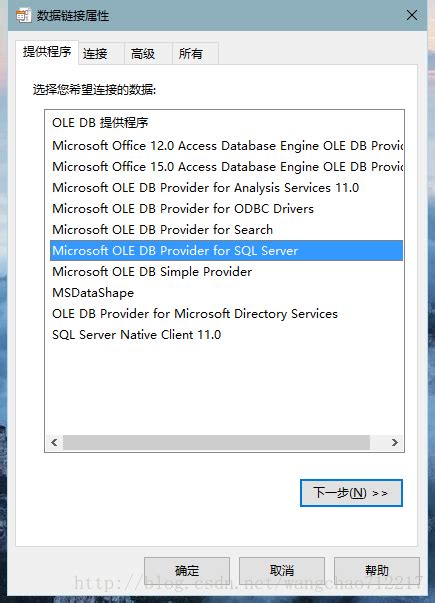Click the horizontal scrollbar left arrow

[x=54, y=442]
